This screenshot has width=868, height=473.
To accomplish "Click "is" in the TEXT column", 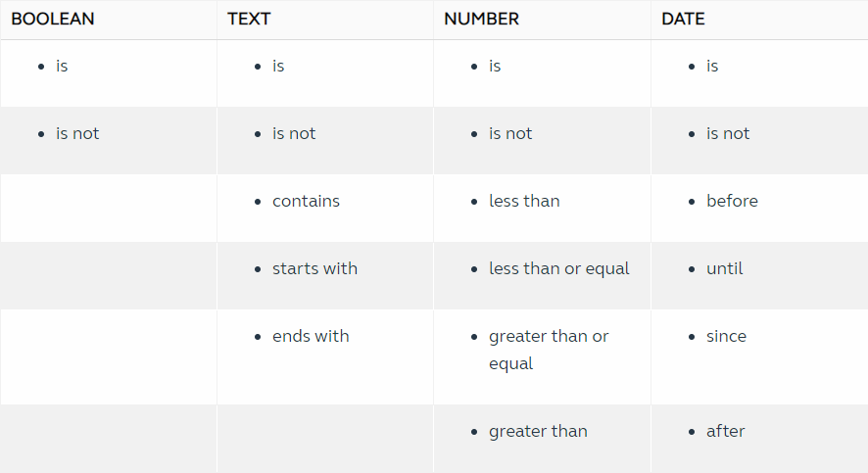I will coord(278,67).
